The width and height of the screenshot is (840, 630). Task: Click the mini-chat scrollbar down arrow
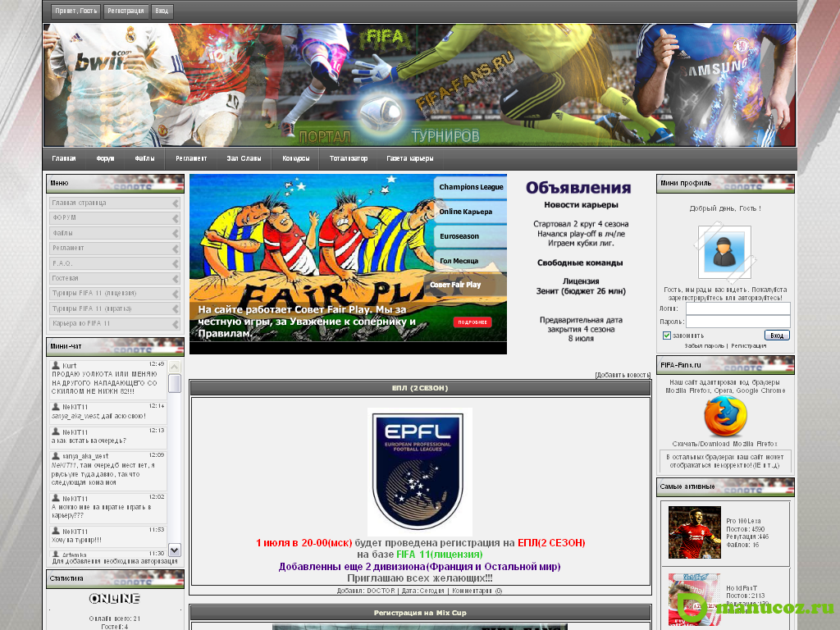175,549
